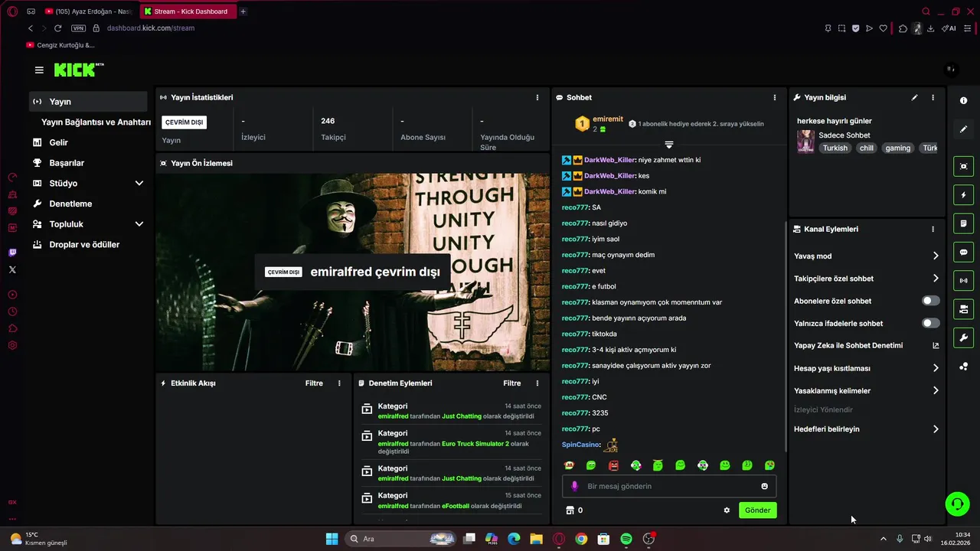Click the pencil icon in right rail
The image size is (980, 551).
pyautogui.click(x=964, y=129)
